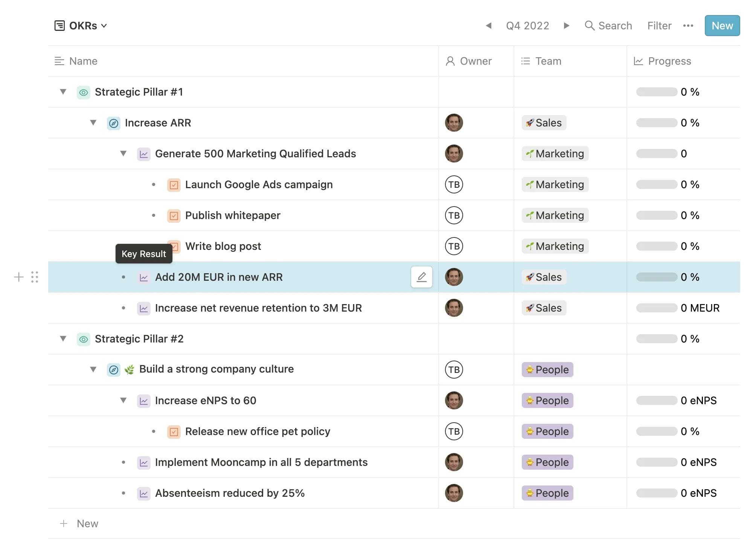Collapse the Strategic Pillar #2 row
This screenshot has width=756, height=560.
[x=63, y=339]
